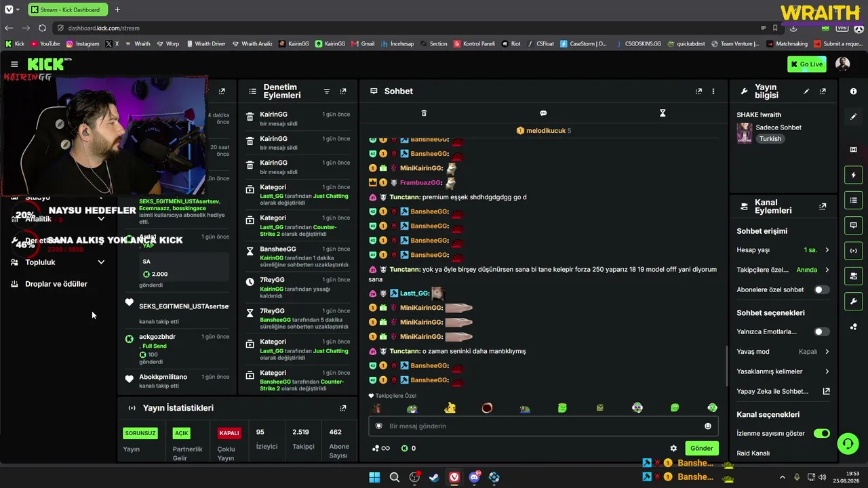Click the hourglass icon in Sohbet toolbar
Image resolution: width=868 pixels, height=488 pixels.
click(663, 113)
